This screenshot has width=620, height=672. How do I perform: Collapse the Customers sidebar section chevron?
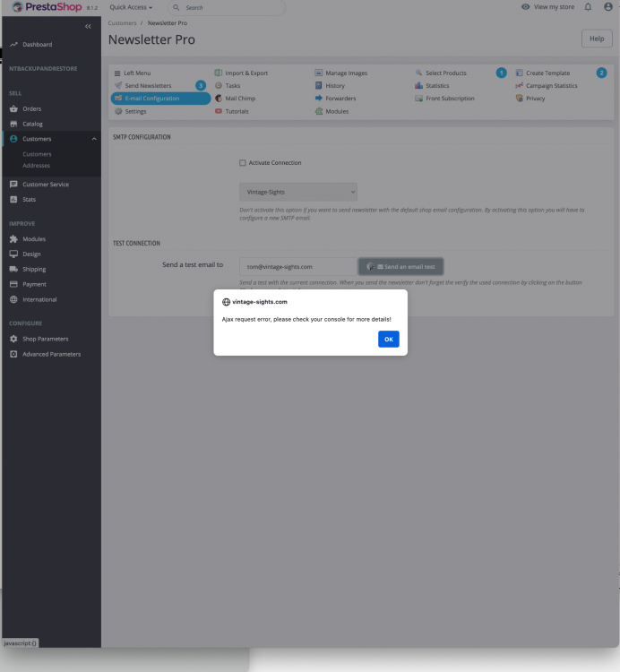(x=94, y=139)
